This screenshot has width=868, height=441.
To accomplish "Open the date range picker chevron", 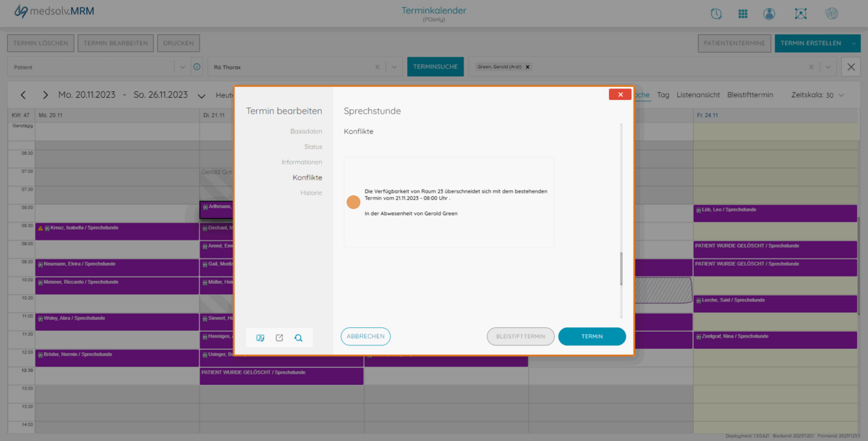I will tap(201, 96).
